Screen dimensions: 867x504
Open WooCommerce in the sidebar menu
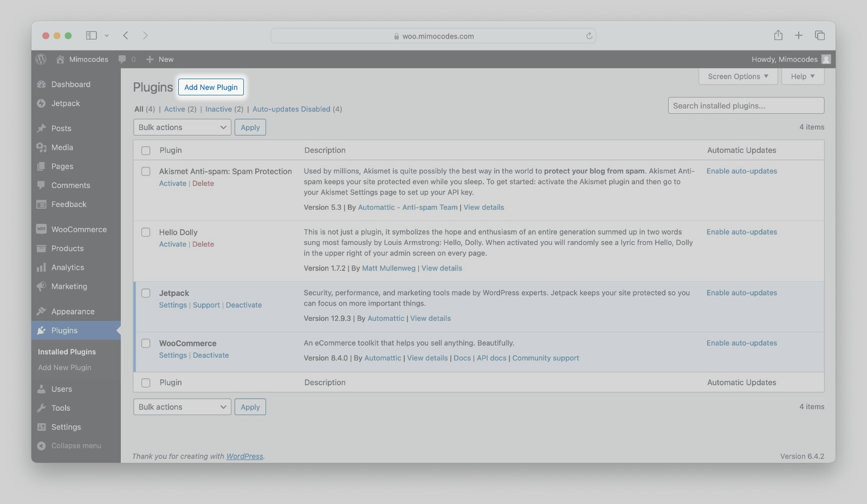(x=79, y=229)
